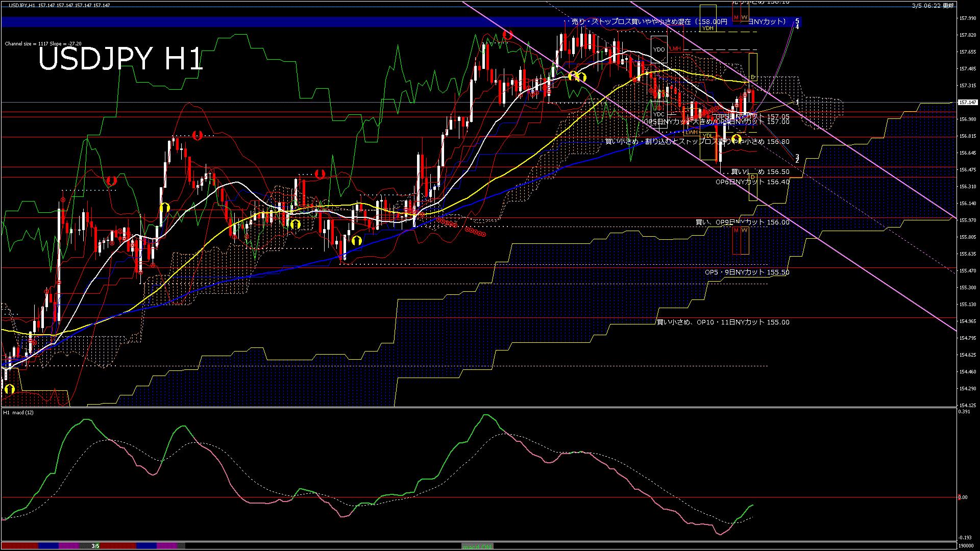Click the yellow up-arrow signal at bottom-left corner
980x551 pixels.
(x=9, y=390)
